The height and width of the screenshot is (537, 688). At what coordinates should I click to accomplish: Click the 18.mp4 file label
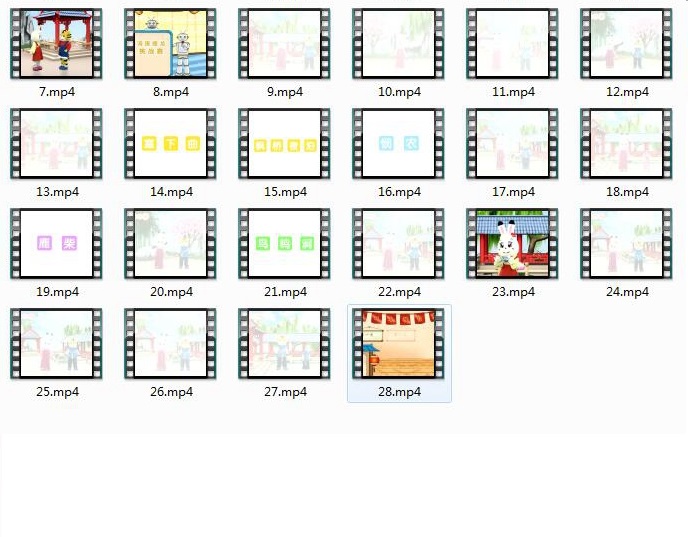627,192
